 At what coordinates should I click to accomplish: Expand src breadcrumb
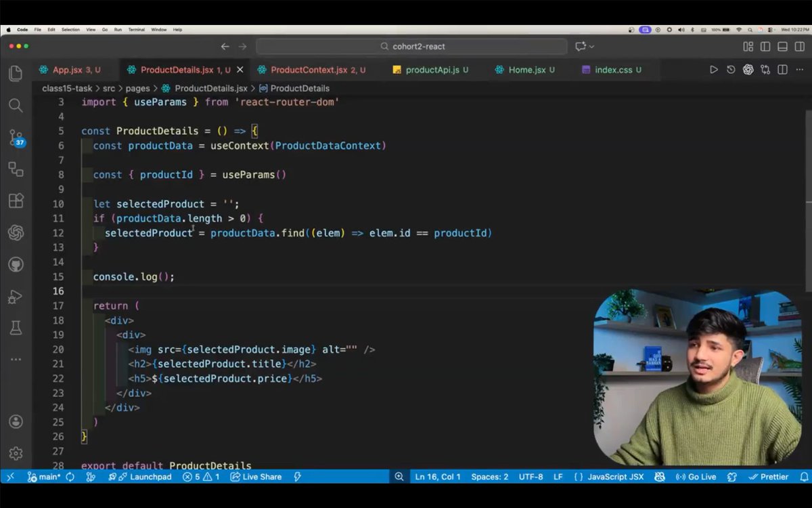[109, 89]
